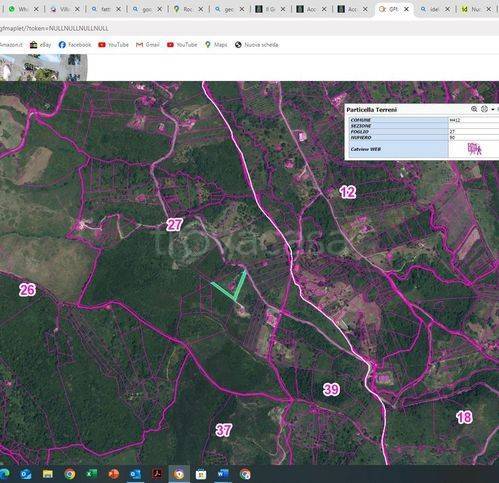Click cadastral sheet label 27 on map
Viewport: 499px width, 483px height.
[175, 225]
